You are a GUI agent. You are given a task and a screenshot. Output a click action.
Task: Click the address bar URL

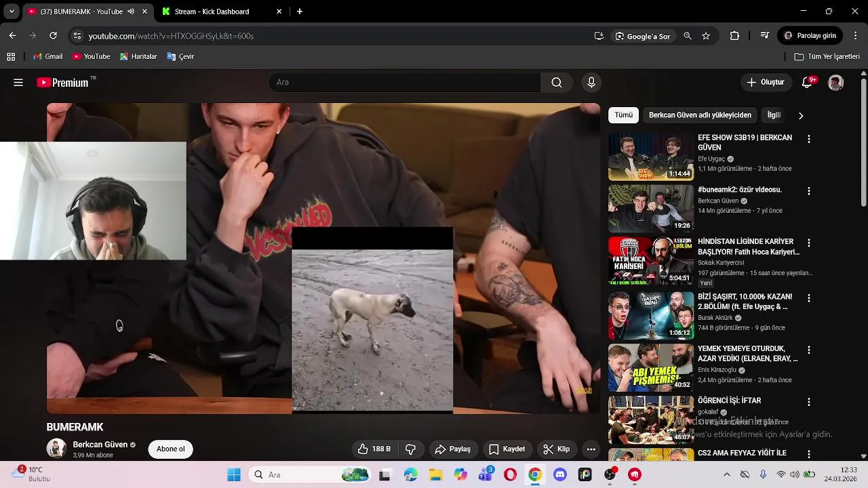[x=171, y=36]
